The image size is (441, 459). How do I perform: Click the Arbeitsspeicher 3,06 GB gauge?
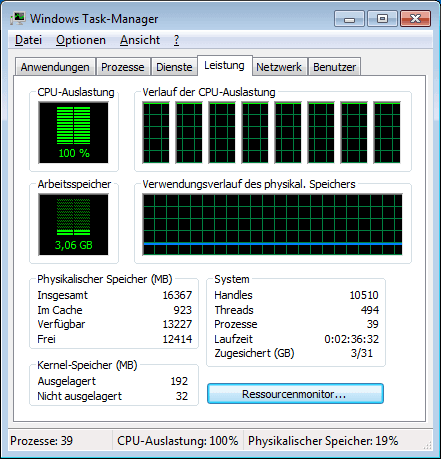tap(73, 225)
